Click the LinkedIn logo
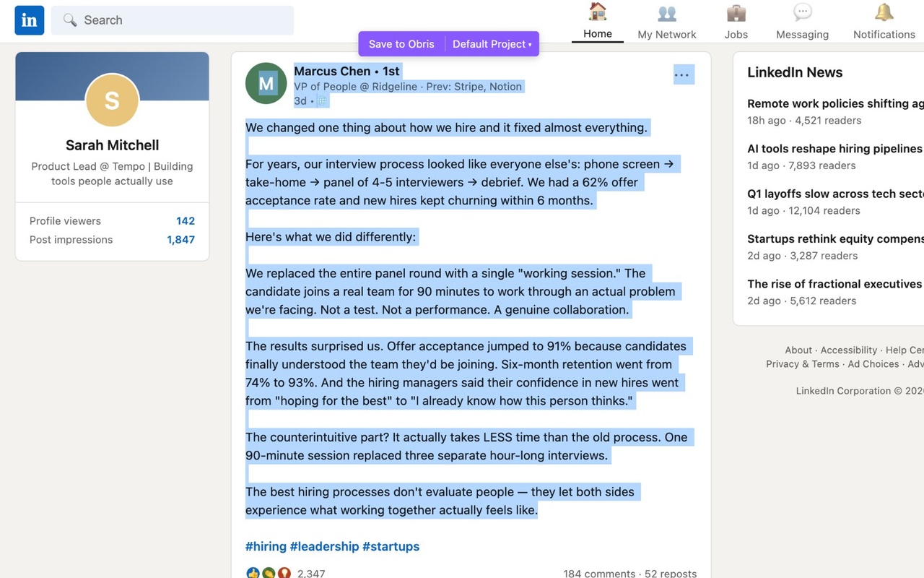This screenshot has height=578, width=924. [29, 20]
